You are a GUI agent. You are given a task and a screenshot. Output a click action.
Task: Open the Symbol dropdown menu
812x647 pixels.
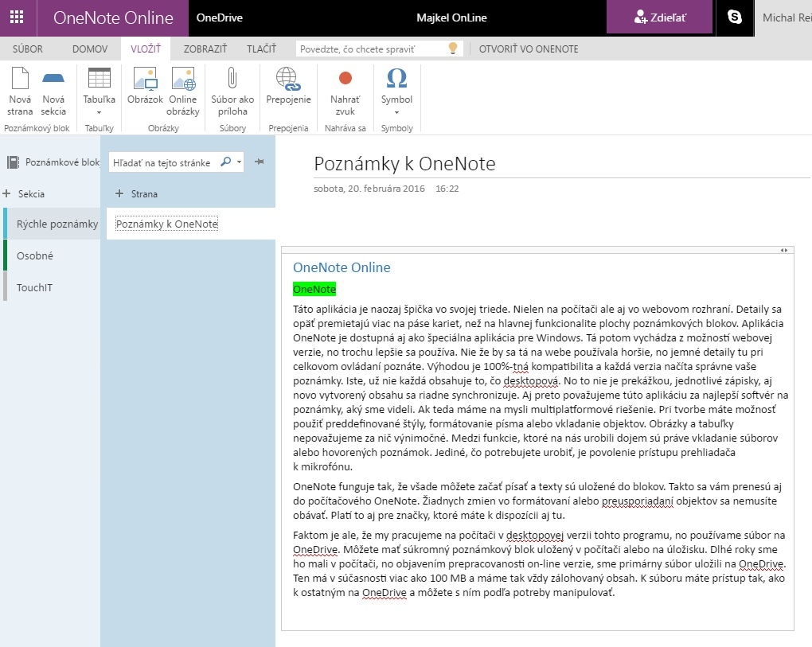click(x=396, y=112)
